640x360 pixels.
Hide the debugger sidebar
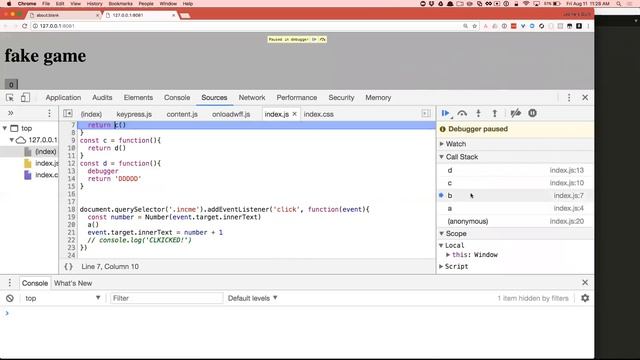tap(426, 114)
